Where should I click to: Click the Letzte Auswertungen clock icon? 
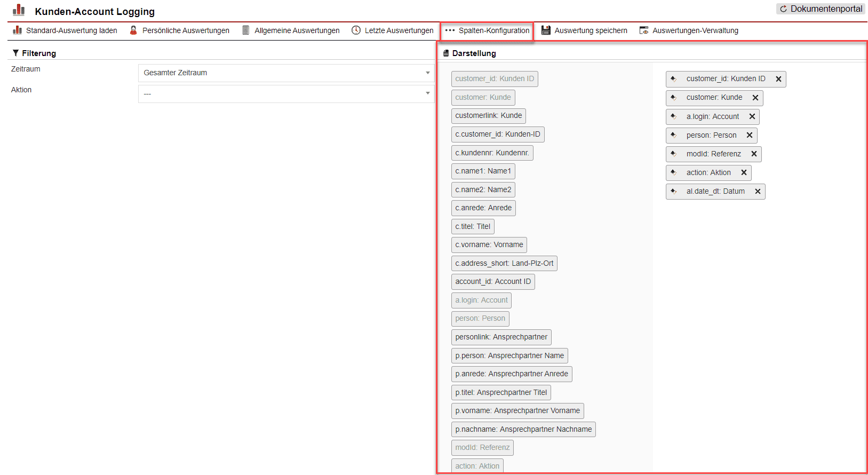[x=356, y=30]
